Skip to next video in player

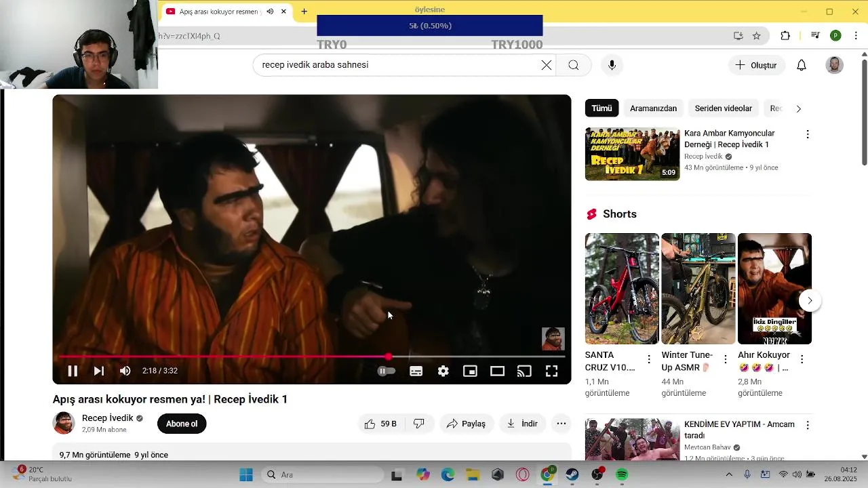point(99,371)
